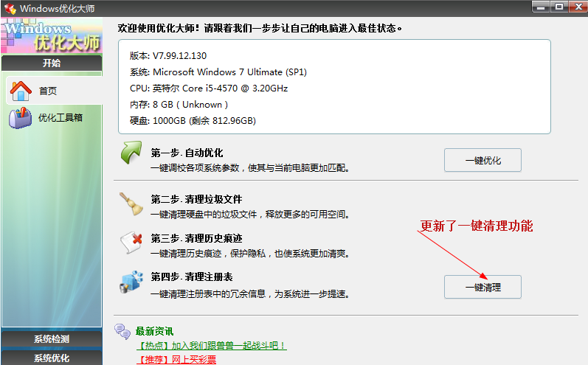The width and height of the screenshot is (588, 365).
Task: Open the 【热点】加入我们跟兽兽一起战斗吧 link
Action: click(x=211, y=346)
